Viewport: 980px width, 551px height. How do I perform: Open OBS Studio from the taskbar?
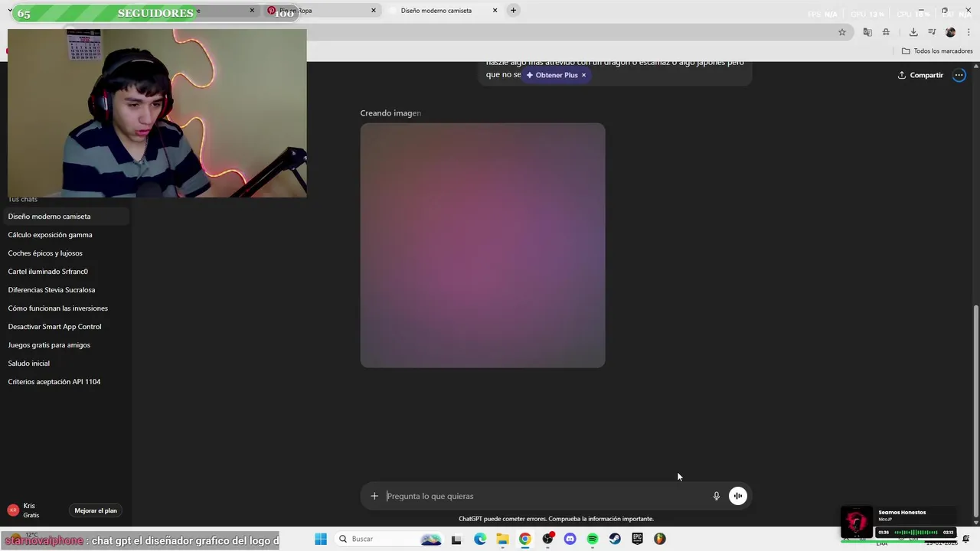click(547, 539)
